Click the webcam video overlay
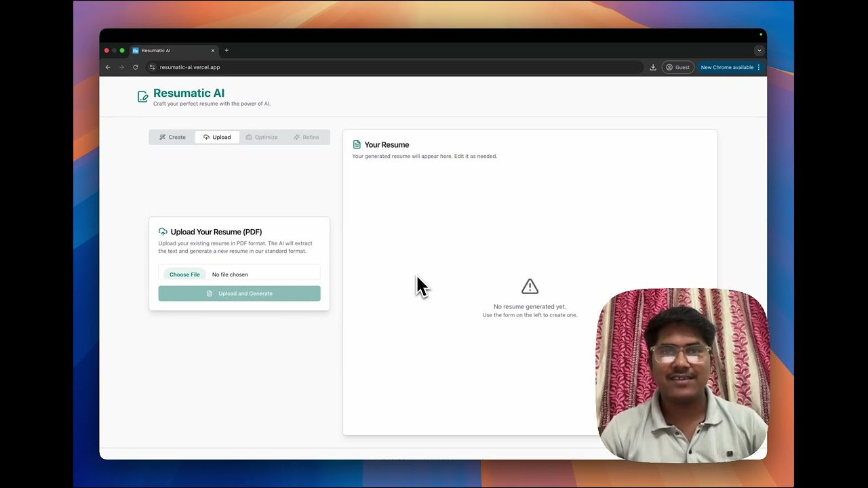 click(682, 375)
